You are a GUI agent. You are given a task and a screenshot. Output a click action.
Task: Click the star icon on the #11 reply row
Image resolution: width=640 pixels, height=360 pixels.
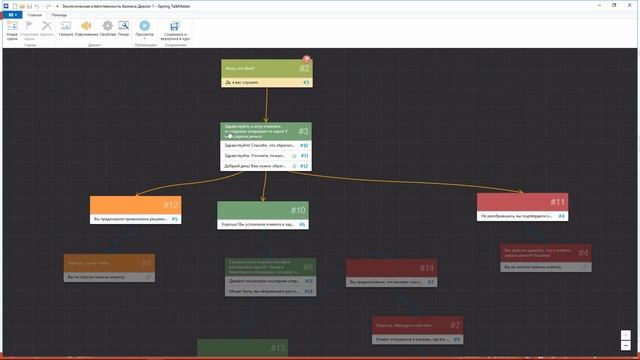pyautogui.click(x=294, y=156)
